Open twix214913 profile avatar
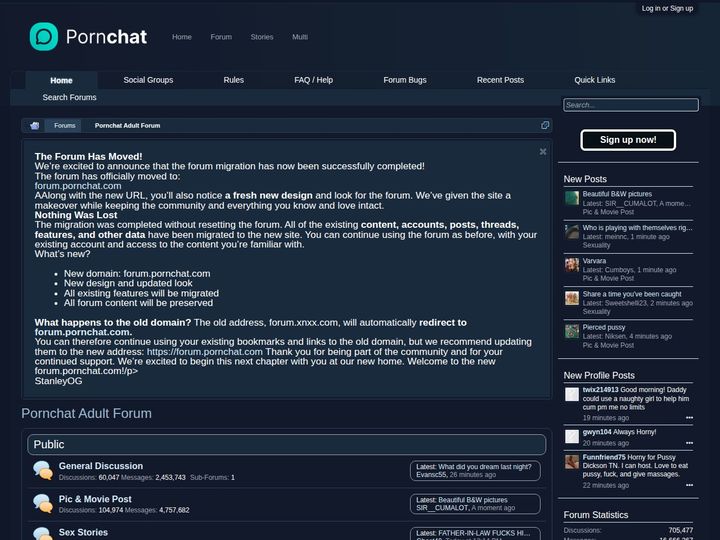This screenshot has width=720, height=540. tap(572, 394)
